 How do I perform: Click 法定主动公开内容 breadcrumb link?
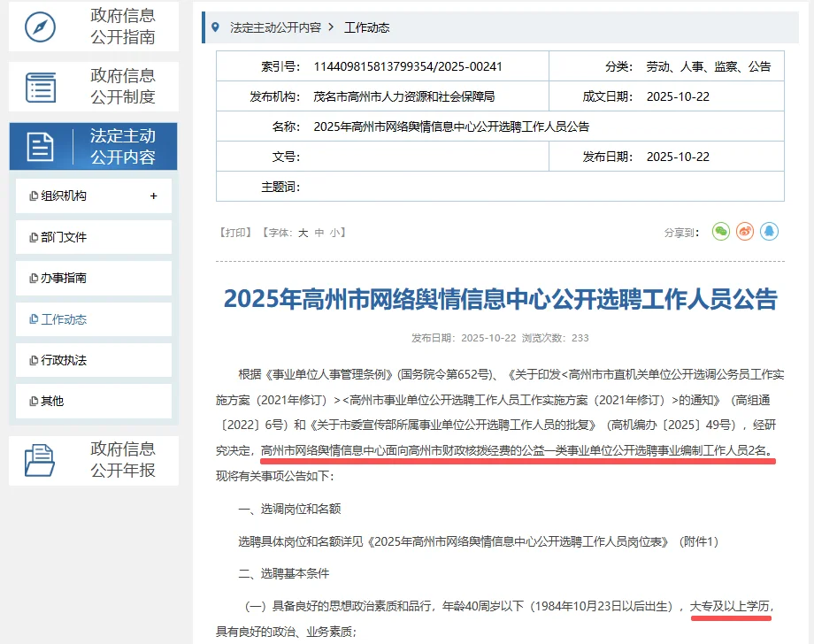point(276,27)
